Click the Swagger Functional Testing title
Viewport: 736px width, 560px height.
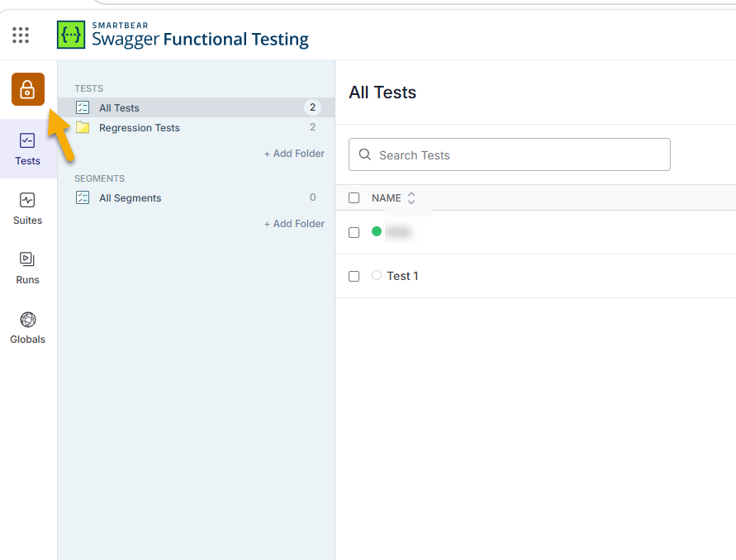[x=201, y=39]
